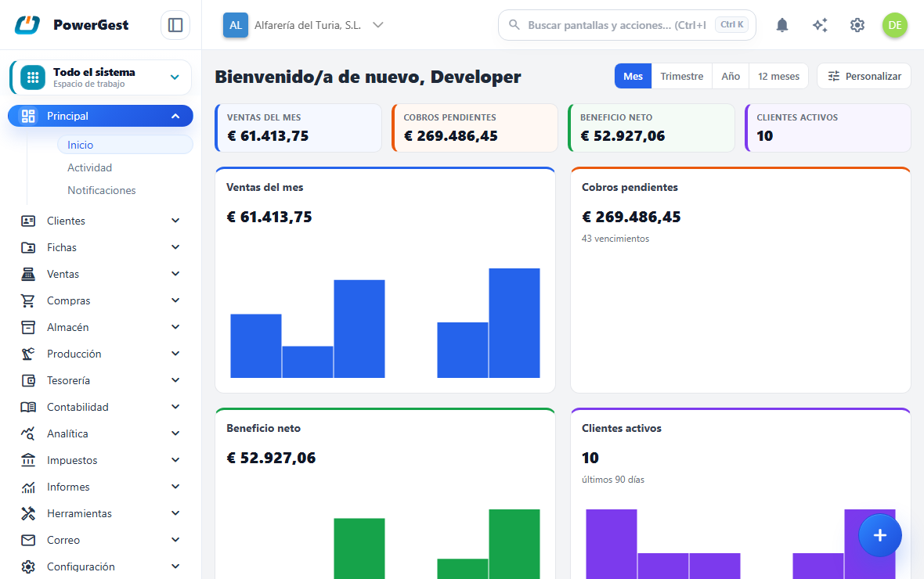The image size is (924, 579).
Task: Click the tallest blue bar in Ventas chart
Action: (514, 323)
